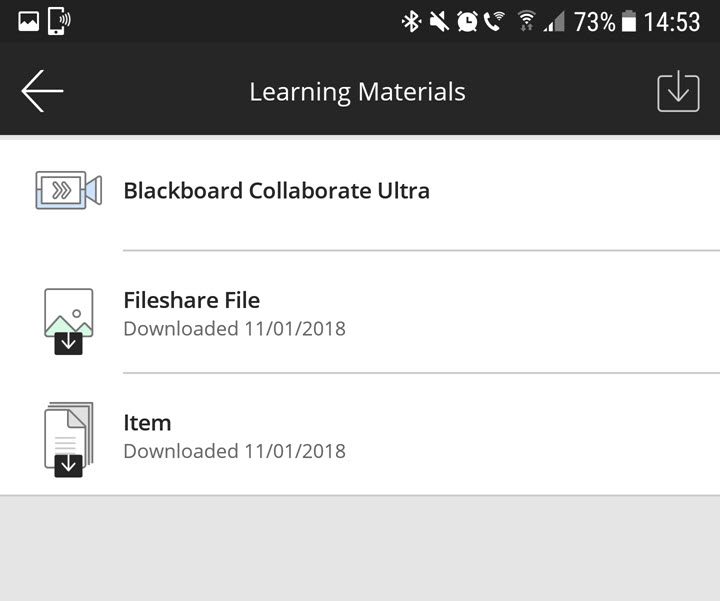Tap the Bluetooth status icon
Viewport: 720px width, 601px height.
(x=411, y=22)
